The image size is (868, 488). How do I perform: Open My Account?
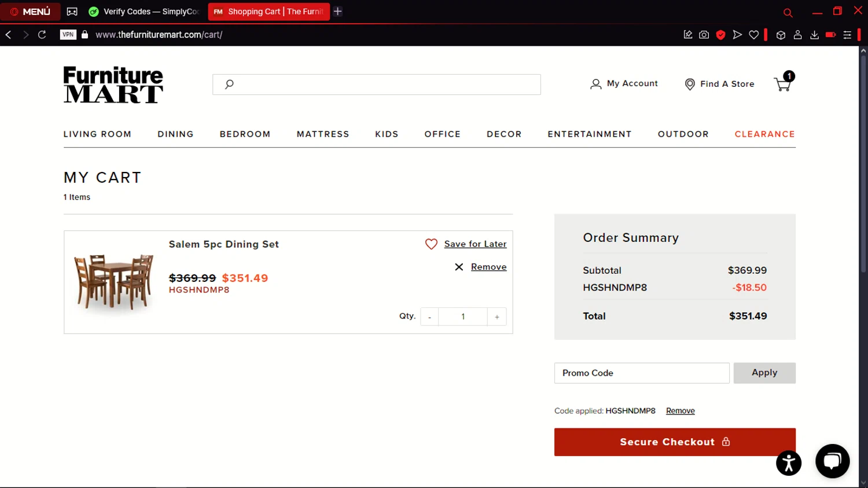coord(624,84)
